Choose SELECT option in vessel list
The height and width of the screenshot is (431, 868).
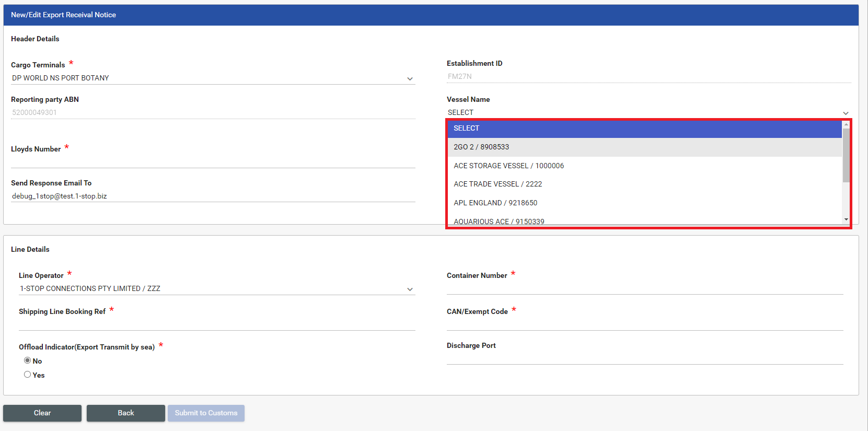644,129
